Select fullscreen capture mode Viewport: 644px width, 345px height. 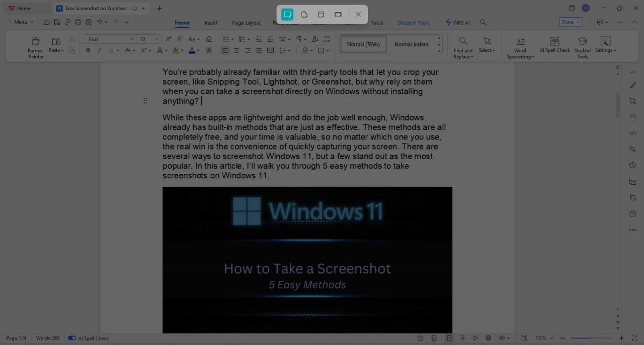coord(338,14)
